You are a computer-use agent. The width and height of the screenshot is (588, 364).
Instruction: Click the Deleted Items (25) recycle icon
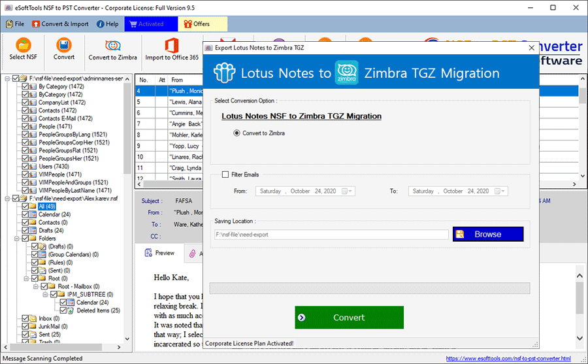[x=71, y=310]
